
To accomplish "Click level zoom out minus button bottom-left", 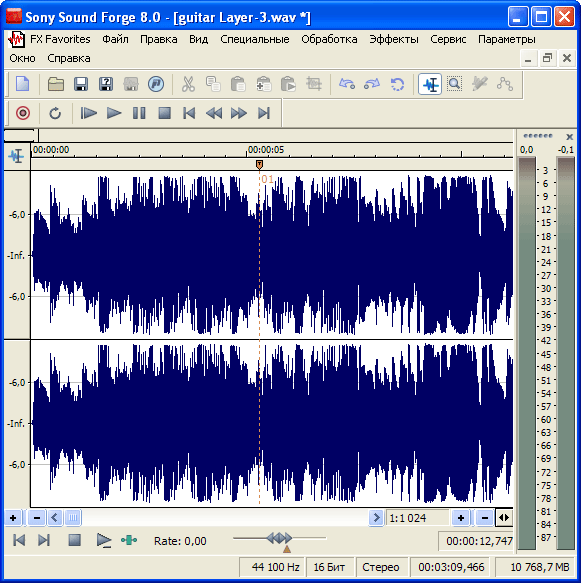I will (x=37, y=518).
